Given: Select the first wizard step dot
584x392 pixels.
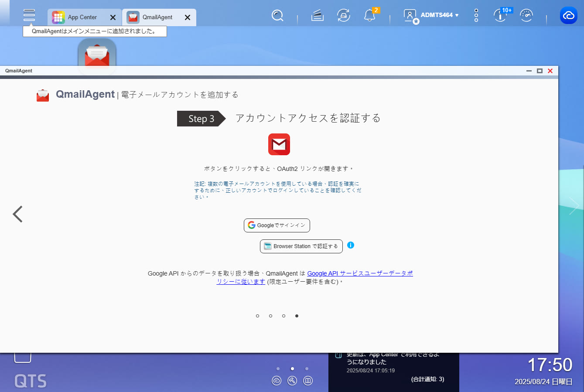Looking at the screenshot, I should (x=258, y=316).
